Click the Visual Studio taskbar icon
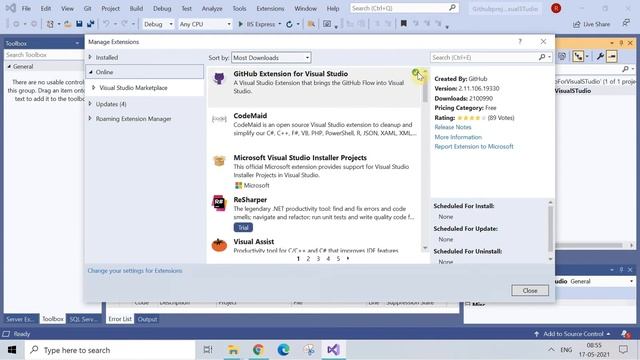 [333, 349]
